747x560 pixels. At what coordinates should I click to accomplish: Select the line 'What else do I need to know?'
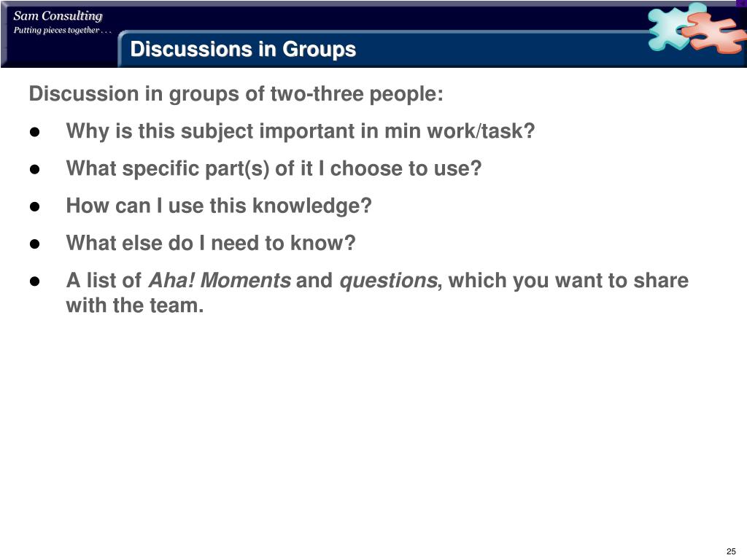[x=211, y=243]
